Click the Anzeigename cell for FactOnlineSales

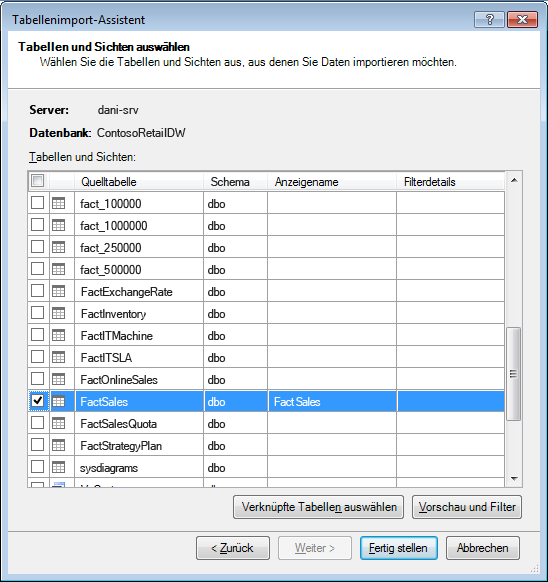[332, 379]
